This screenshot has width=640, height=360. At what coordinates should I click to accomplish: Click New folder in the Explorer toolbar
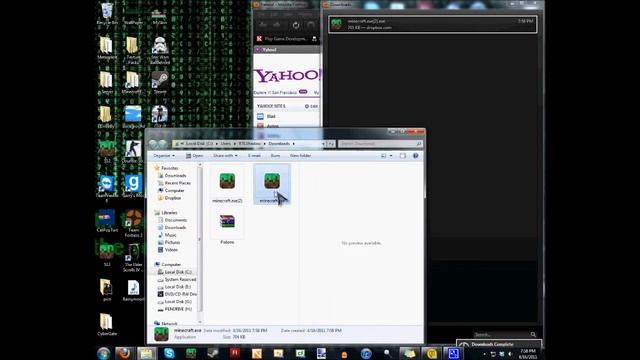click(300, 156)
